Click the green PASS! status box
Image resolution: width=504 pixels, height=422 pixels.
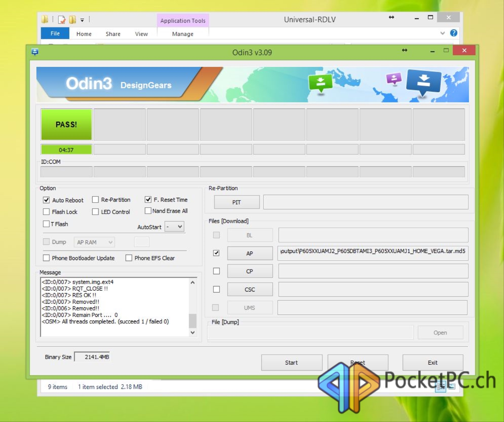(66, 124)
